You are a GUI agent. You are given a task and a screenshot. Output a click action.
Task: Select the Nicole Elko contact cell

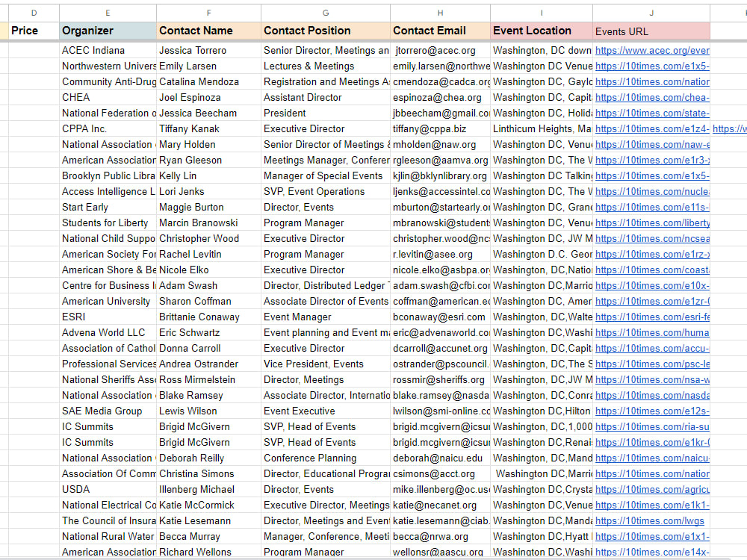pyautogui.click(x=208, y=270)
